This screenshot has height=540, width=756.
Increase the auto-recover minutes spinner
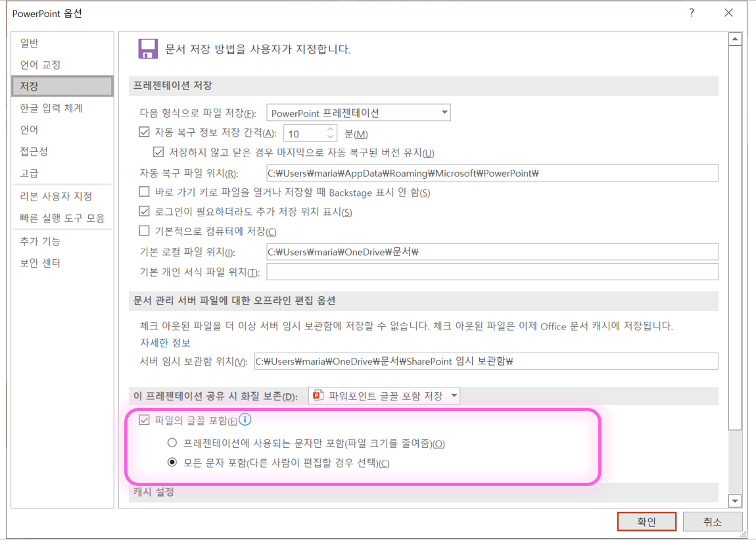coord(330,130)
